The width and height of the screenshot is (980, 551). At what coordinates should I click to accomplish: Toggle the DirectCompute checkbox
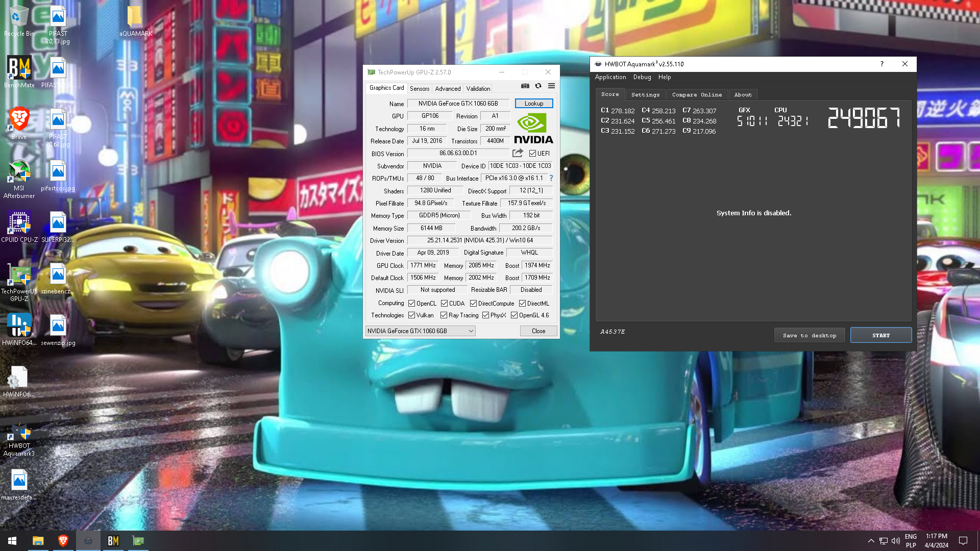[473, 303]
